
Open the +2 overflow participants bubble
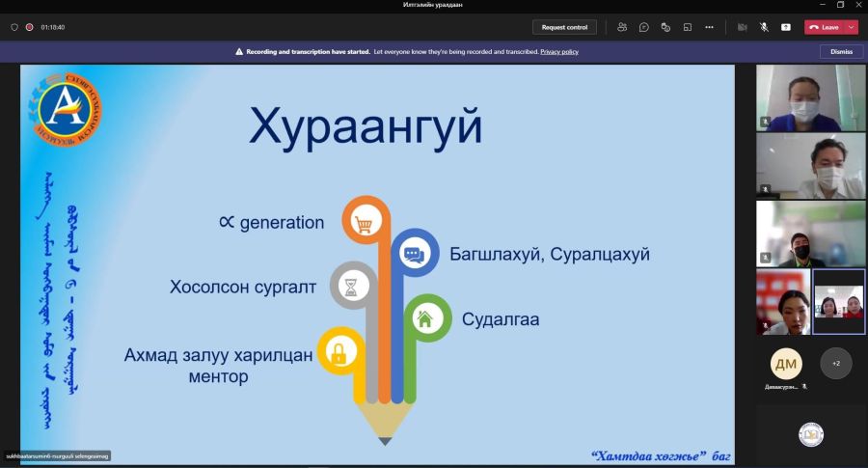click(x=836, y=364)
